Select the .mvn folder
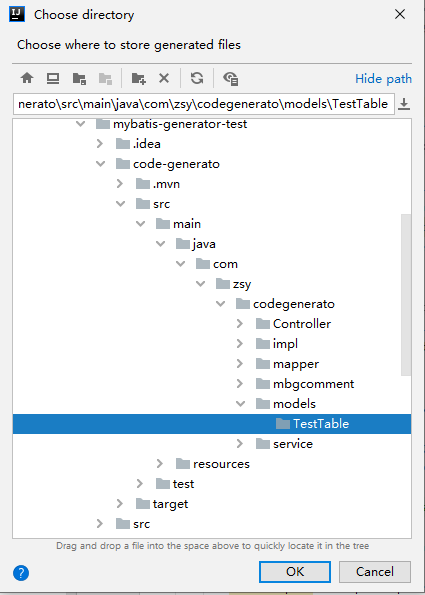Screen dimensions: 425x595 coord(158,184)
